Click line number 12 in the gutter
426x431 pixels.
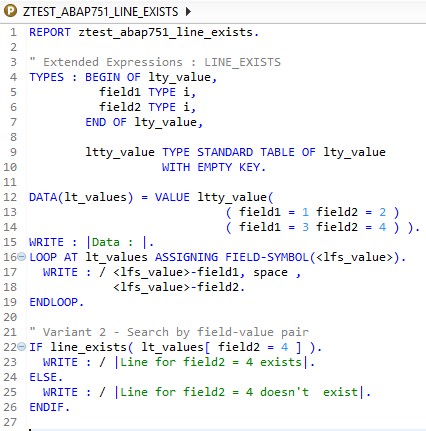(x=10, y=197)
